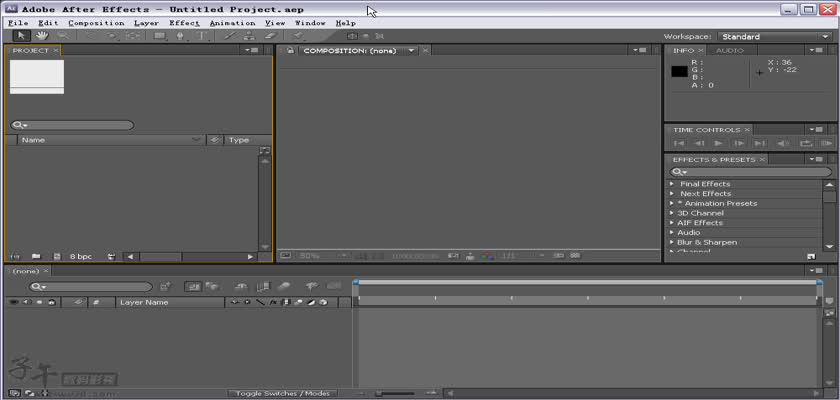
Task: Select the Pan Behind tool
Action: 132,36
